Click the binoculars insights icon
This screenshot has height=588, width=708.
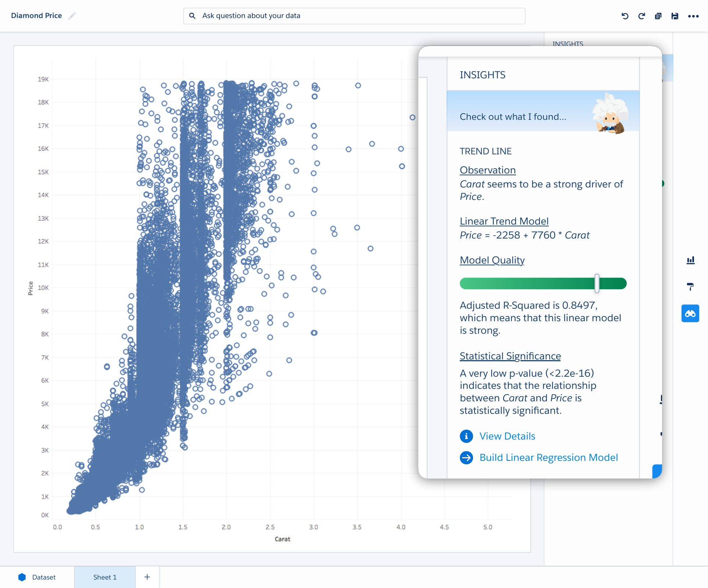(x=690, y=313)
